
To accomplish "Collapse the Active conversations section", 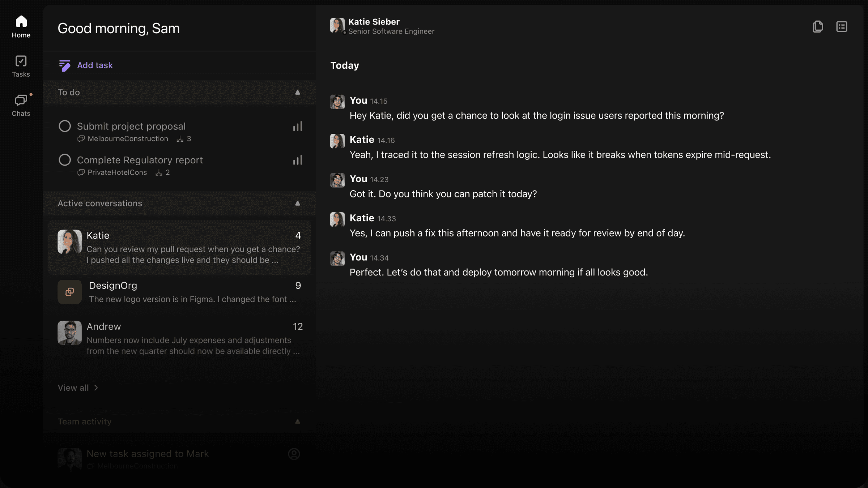I will [x=297, y=203].
